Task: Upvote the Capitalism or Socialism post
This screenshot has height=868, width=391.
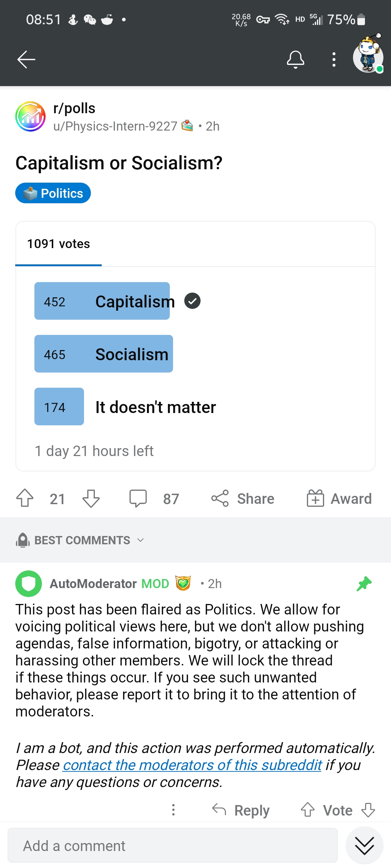Action: pyautogui.click(x=25, y=498)
